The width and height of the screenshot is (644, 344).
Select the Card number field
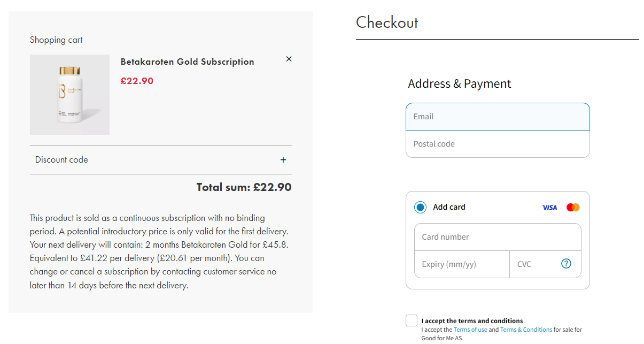(498, 237)
